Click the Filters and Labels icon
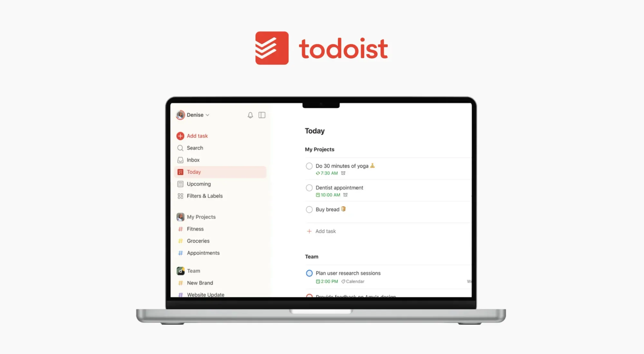 coord(181,196)
